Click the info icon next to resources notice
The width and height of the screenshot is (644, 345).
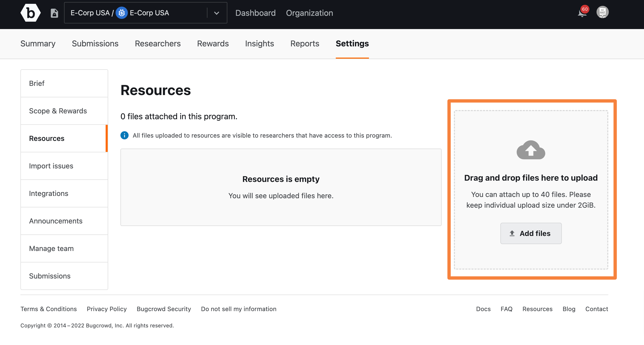[124, 135]
